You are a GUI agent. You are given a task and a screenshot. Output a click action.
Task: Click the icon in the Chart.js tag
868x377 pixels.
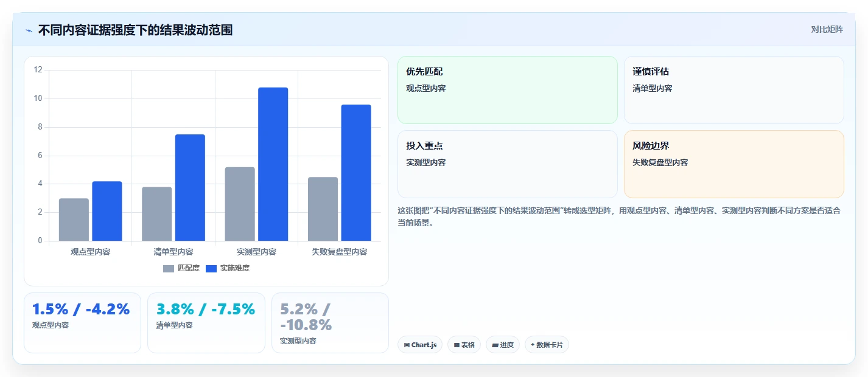407,345
